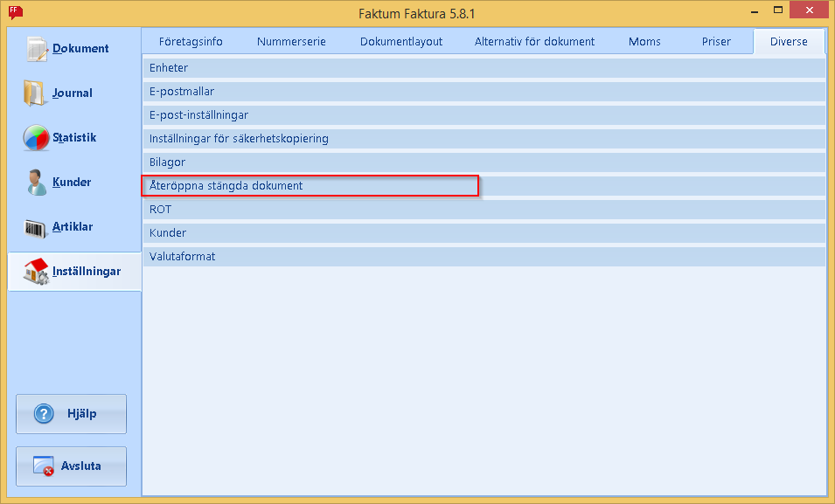The height and width of the screenshot is (504, 835).
Task: Click the Dokument notepad icon in sidebar
Action: [x=37, y=48]
